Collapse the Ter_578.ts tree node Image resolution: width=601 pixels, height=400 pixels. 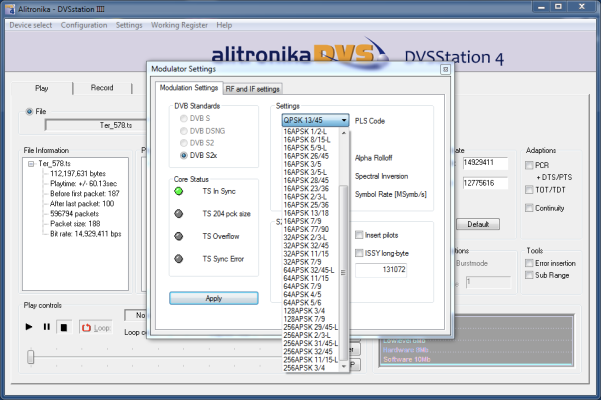[x=32, y=163]
